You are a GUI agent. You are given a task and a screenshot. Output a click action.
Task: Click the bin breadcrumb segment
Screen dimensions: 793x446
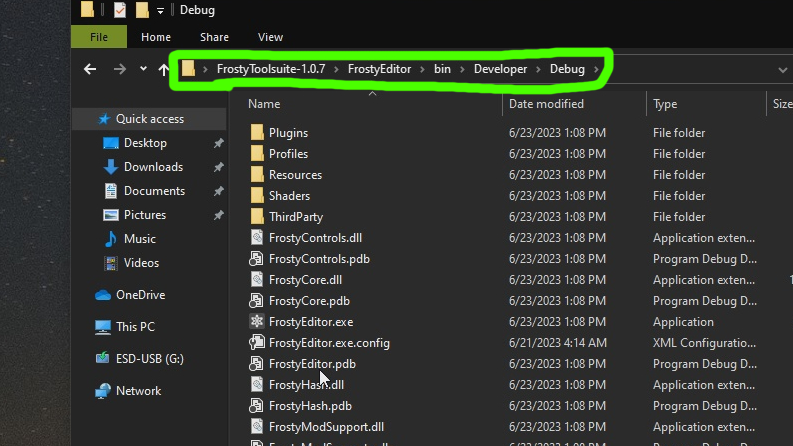[442, 69]
